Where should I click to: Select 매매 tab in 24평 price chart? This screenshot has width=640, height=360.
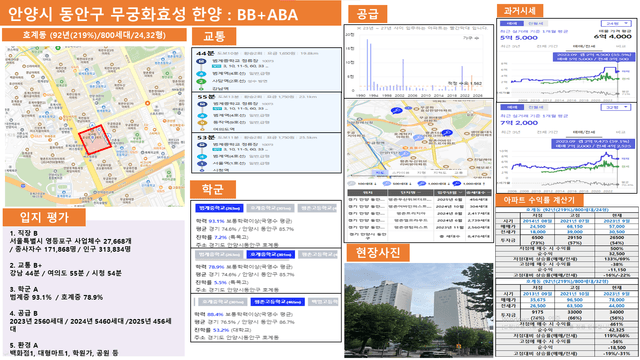coord(512,24)
